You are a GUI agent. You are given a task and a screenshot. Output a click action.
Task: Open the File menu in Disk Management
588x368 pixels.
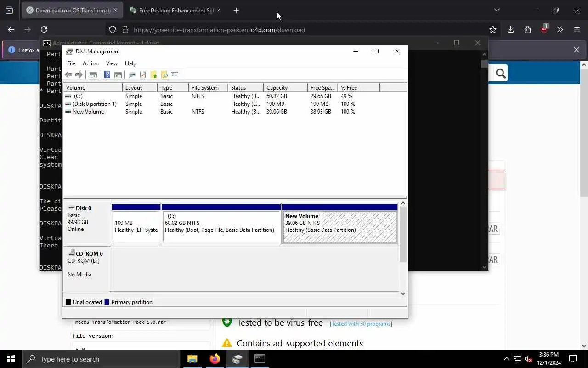click(71, 63)
